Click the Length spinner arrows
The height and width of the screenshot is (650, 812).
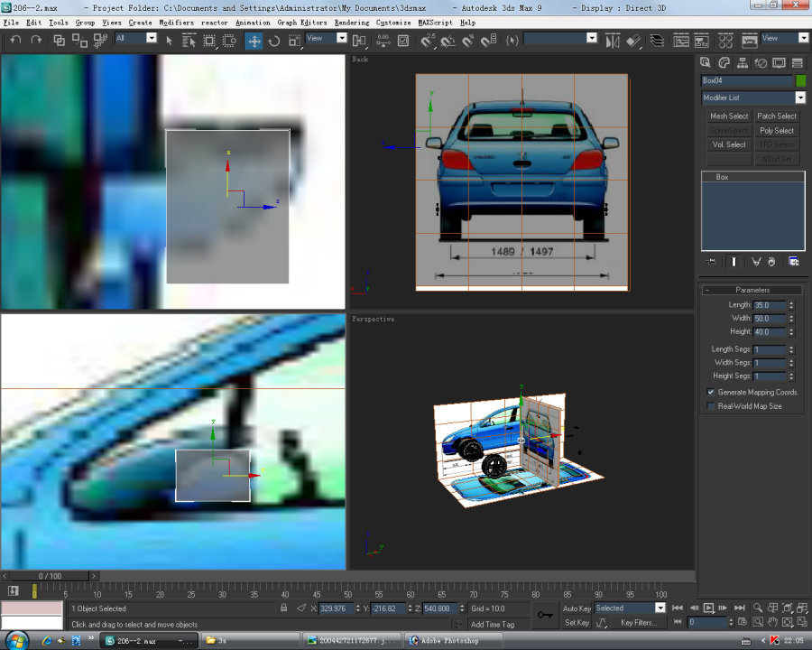point(791,305)
